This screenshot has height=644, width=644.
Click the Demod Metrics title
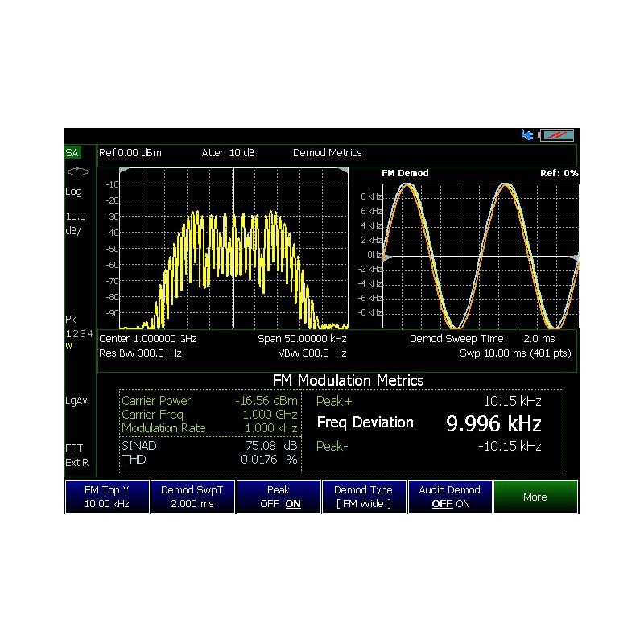click(x=328, y=153)
